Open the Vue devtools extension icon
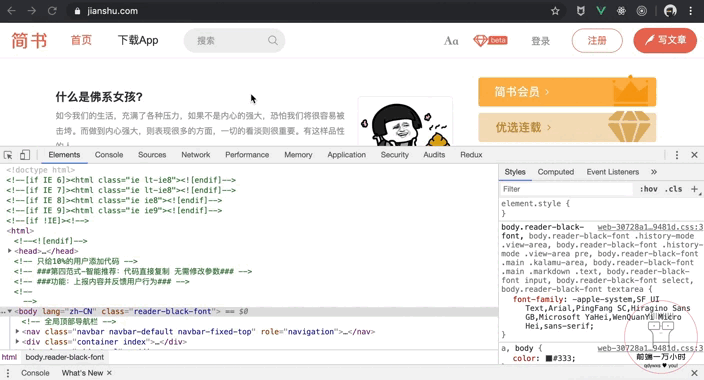This screenshot has width=704, height=380. [x=601, y=11]
